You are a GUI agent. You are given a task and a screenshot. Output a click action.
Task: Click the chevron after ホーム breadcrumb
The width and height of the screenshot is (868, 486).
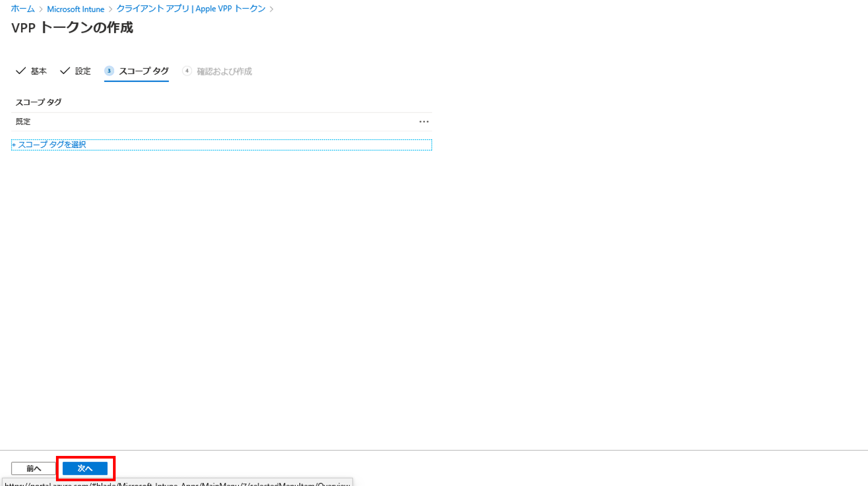pos(41,9)
